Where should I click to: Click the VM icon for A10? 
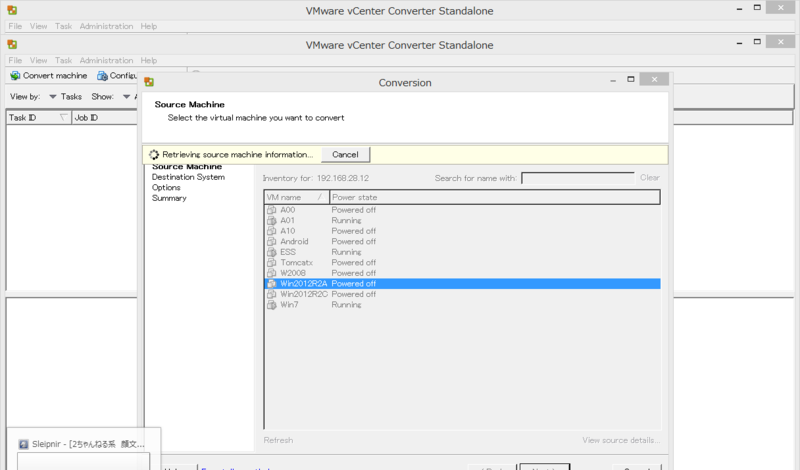click(271, 231)
